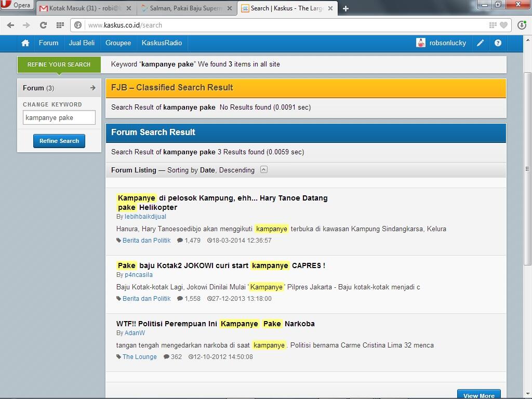Image resolution: width=532 pixels, height=399 pixels.
Task: Go forward to next page
Action: click(x=26, y=25)
